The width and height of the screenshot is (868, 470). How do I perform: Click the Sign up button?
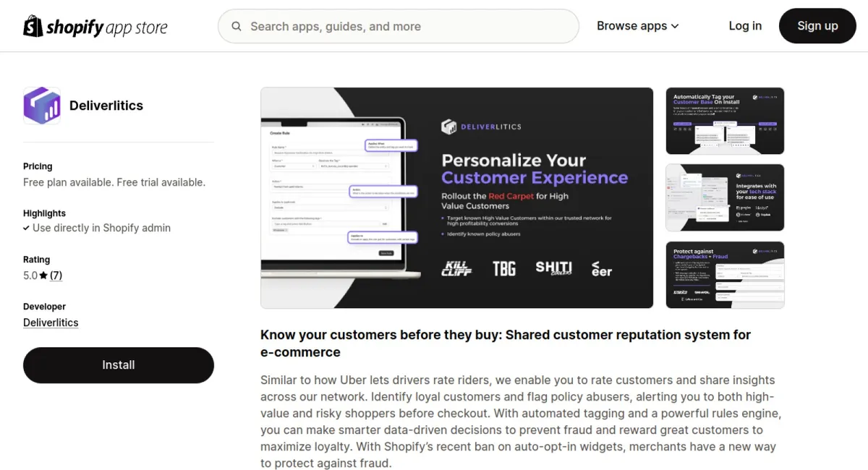(x=817, y=26)
